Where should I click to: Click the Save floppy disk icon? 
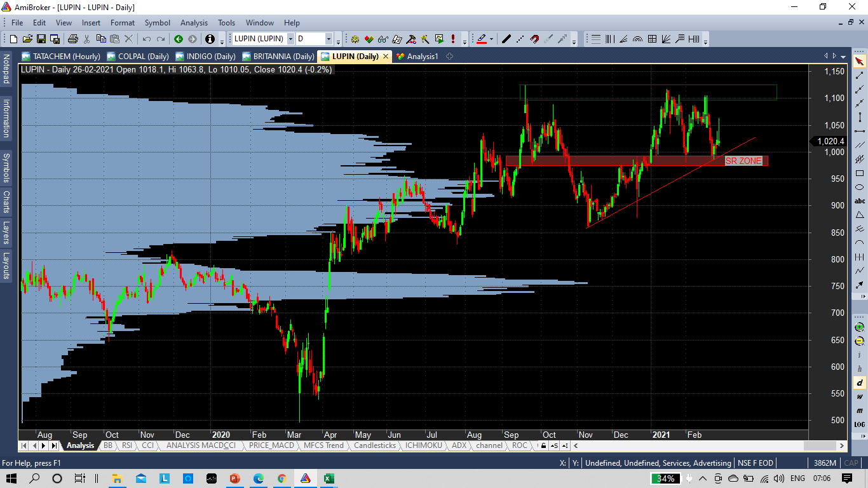(x=41, y=39)
